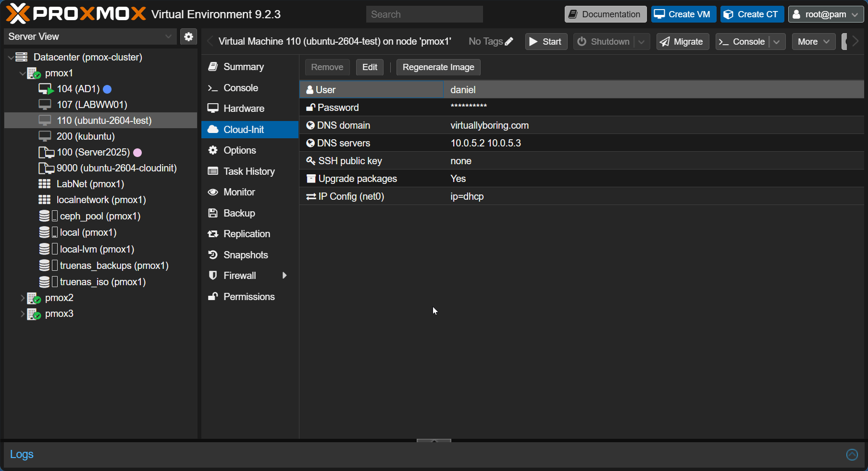Screen dimensions: 868x471
Task: Open the Options tab
Action: [250, 150]
